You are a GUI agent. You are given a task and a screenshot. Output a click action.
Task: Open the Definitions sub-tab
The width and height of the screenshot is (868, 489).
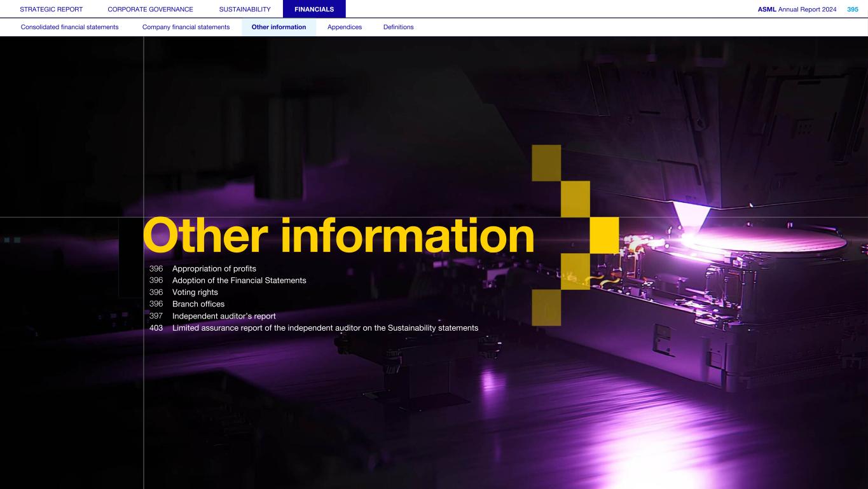(x=398, y=27)
